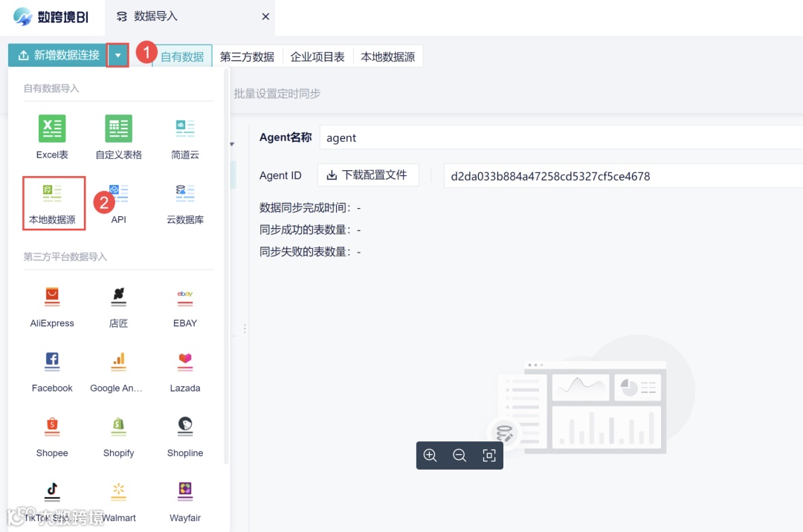This screenshot has height=532, width=803.
Task: Open the TikTok Shop import option
Action: [x=52, y=502]
